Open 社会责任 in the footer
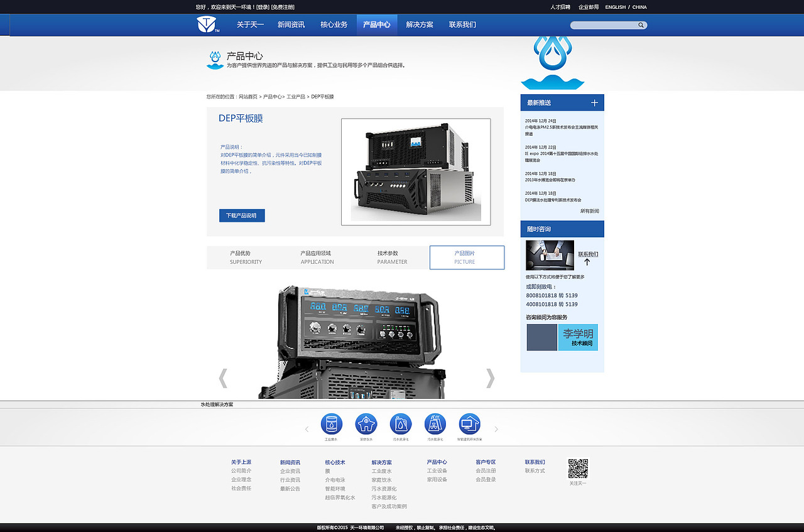The height and width of the screenshot is (532, 804). click(x=241, y=489)
